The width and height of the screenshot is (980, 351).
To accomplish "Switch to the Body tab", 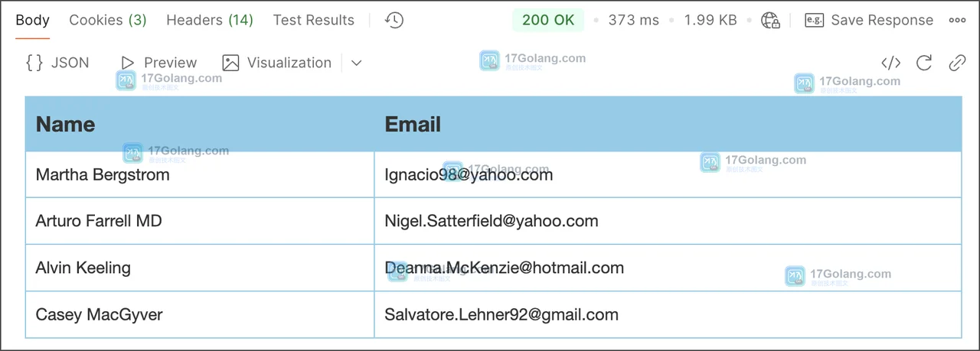I will tap(32, 20).
